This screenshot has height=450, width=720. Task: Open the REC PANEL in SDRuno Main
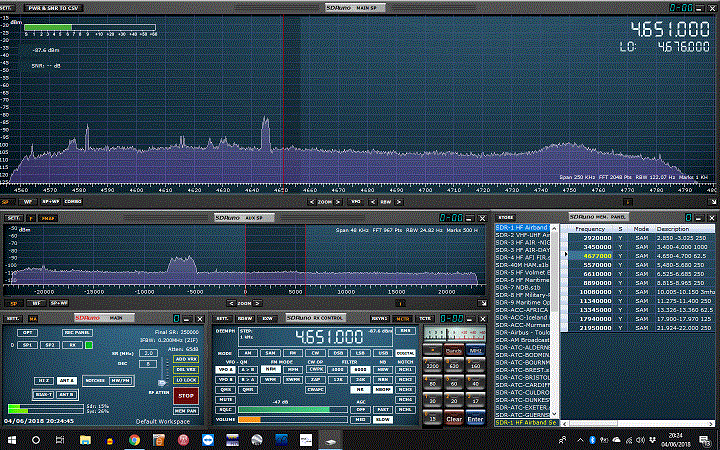point(77,332)
